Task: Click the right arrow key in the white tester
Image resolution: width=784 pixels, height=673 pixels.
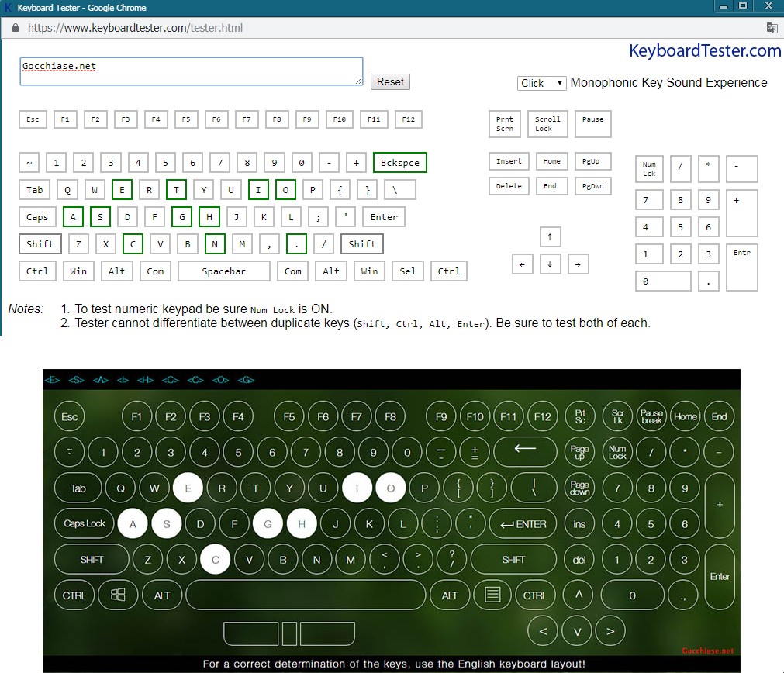Action: click(x=577, y=264)
